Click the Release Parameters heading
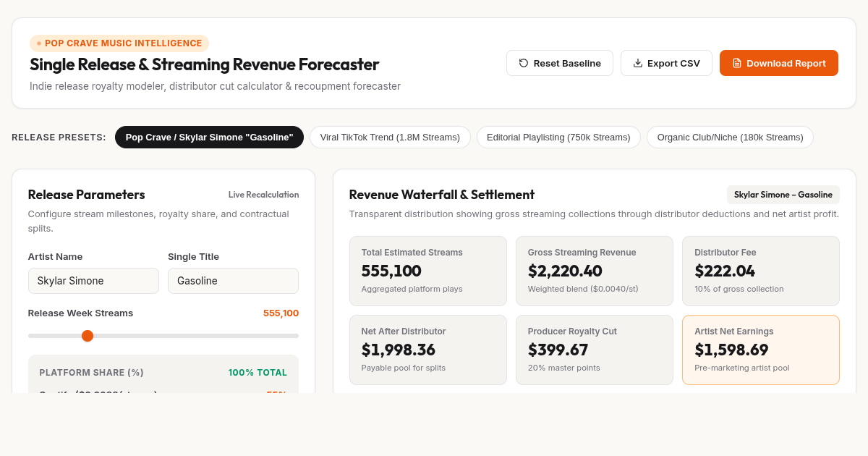 pos(87,195)
